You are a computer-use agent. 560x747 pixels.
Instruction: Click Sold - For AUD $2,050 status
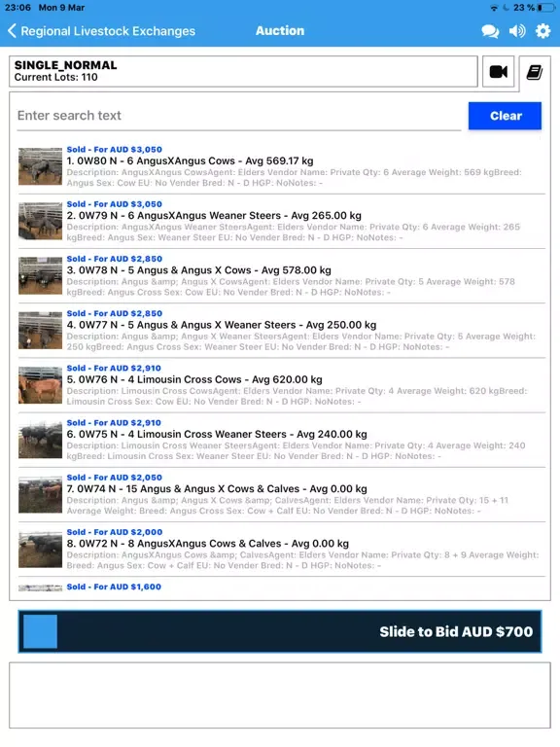point(115,478)
